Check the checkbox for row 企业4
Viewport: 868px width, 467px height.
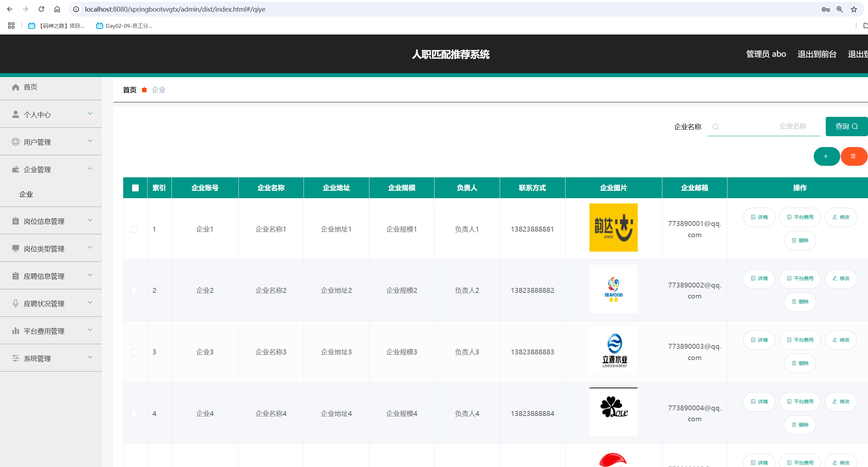click(x=134, y=414)
